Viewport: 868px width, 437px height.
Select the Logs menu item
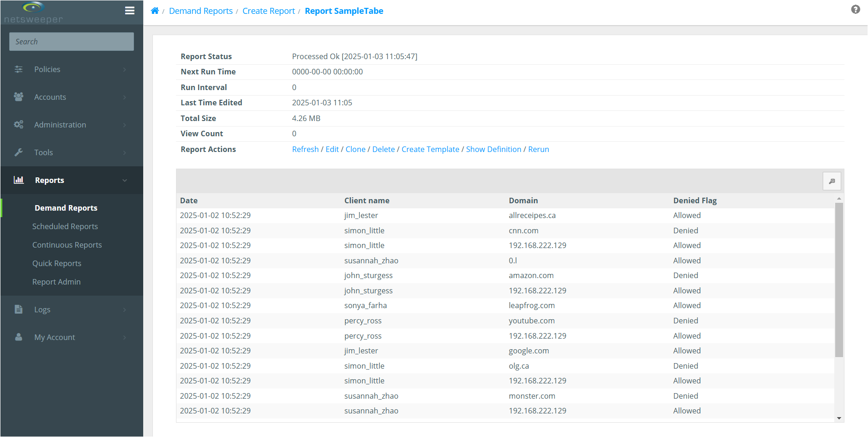72,310
